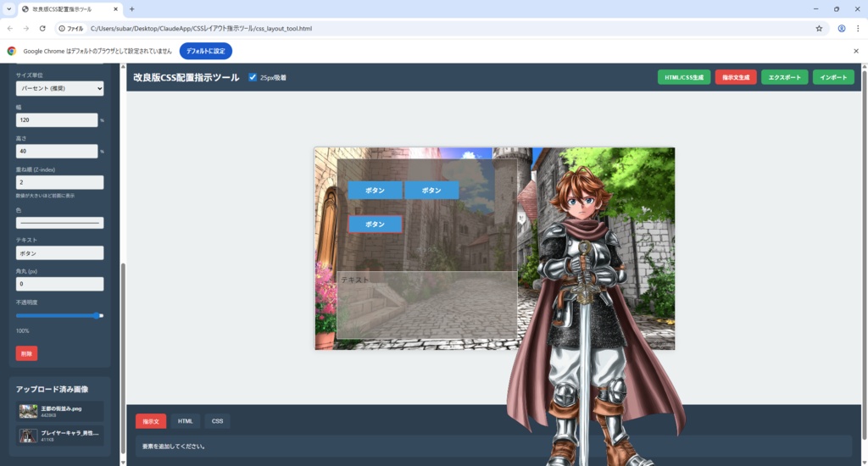Reload the css_layout_tool.html page

[42, 28]
